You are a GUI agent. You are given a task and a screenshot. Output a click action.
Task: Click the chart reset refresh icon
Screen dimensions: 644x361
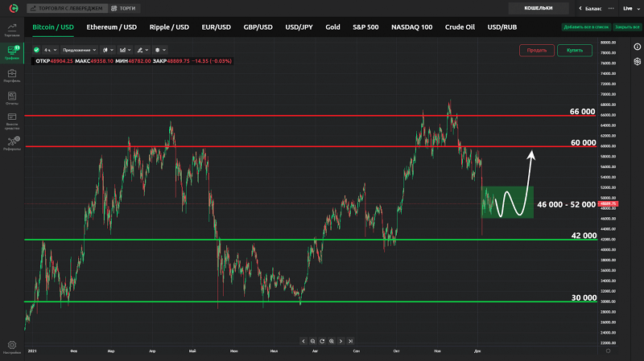tap(322, 341)
